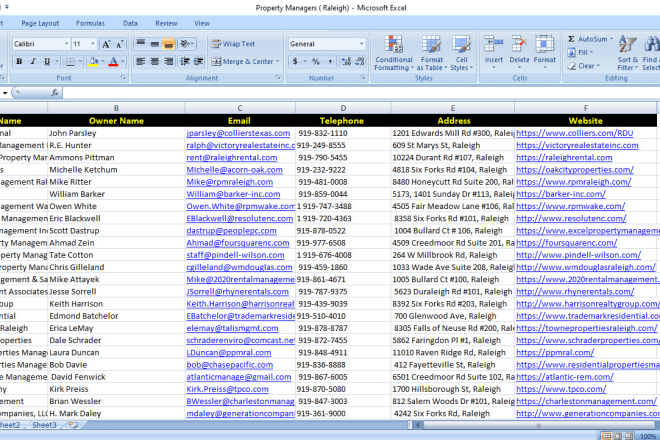Click Increase Decimal icon
Viewport: 660px width, 440px height.
346,62
